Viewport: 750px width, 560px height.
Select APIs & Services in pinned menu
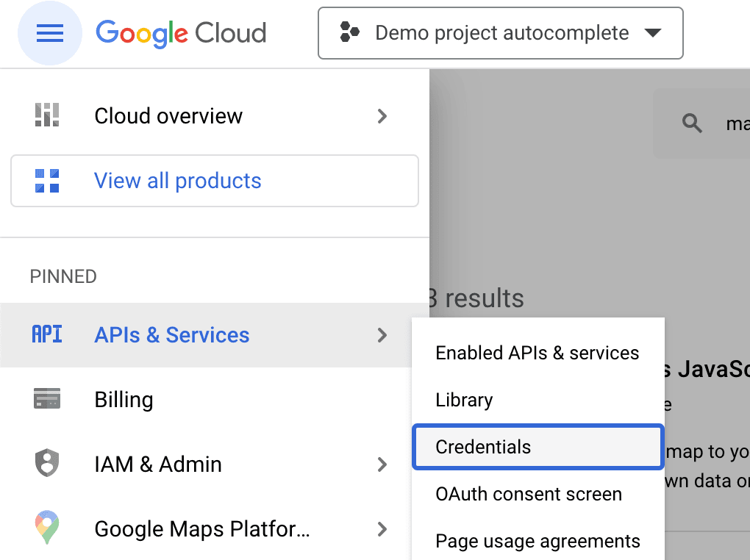point(206,335)
